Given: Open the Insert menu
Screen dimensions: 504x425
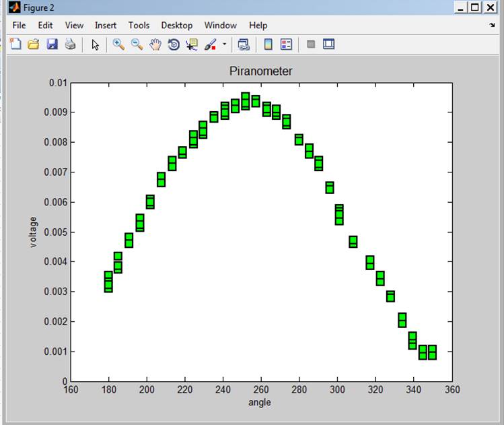Looking at the screenshot, I should (106, 25).
